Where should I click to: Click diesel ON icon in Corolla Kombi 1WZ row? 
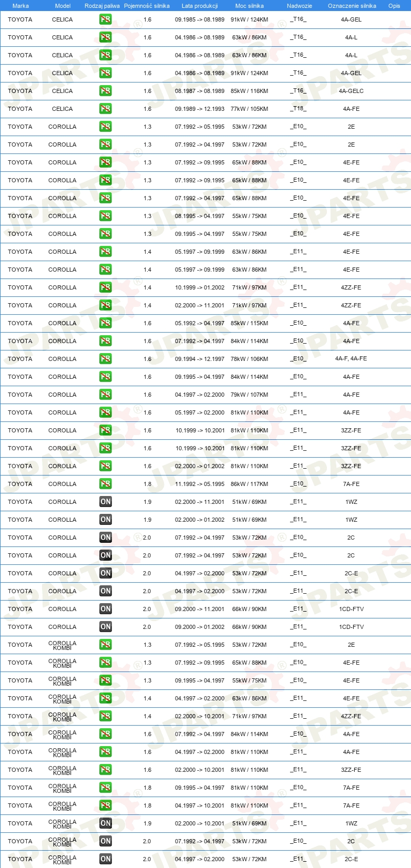point(106,823)
